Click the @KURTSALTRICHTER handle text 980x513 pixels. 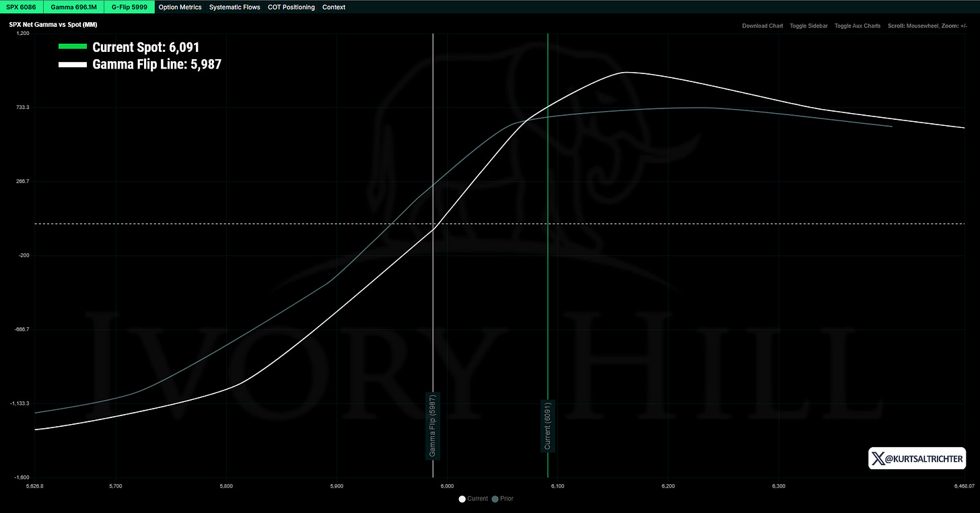(x=924, y=459)
